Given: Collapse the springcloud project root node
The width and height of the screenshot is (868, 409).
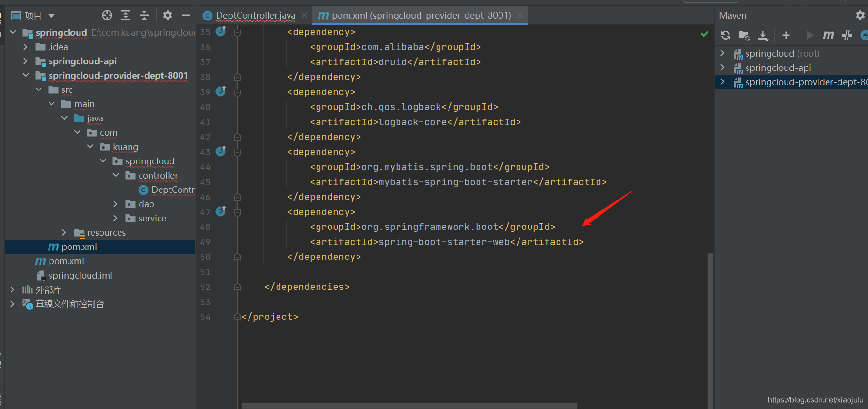Looking at the screenshot, I should click(x=13, y=32).
